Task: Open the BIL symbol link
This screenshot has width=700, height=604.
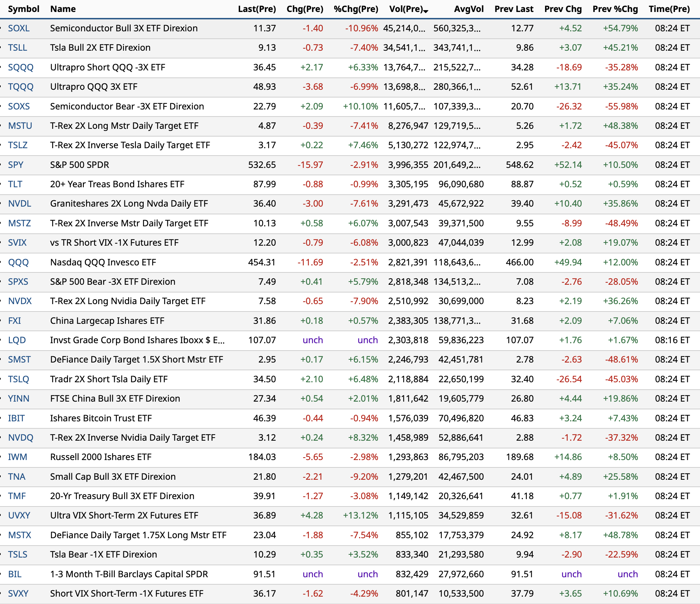Action: coord(14,574)
